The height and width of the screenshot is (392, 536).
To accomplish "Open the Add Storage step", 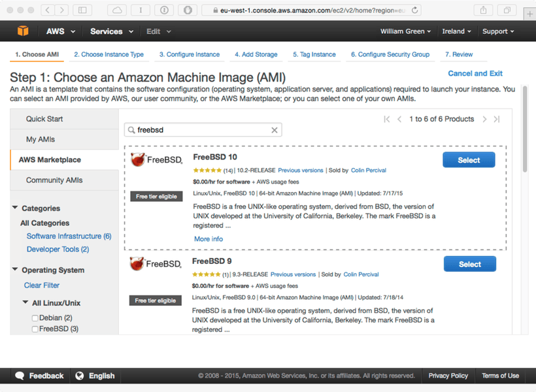I will tap(256, 54).
